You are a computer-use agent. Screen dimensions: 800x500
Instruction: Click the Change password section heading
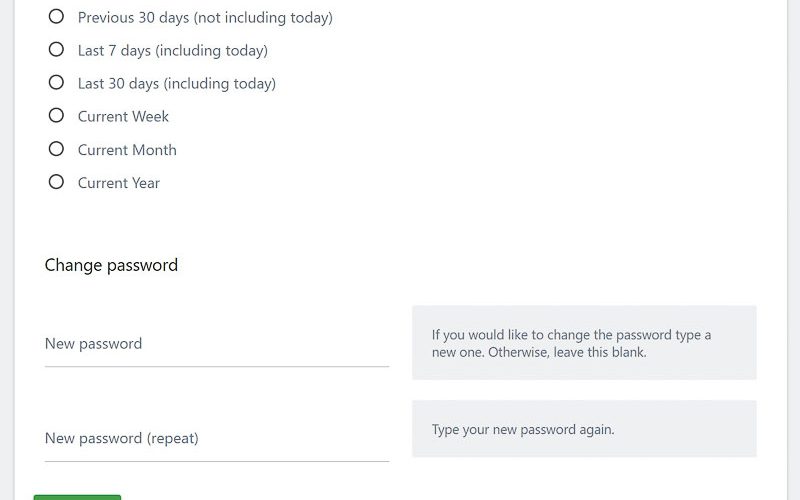111,265
